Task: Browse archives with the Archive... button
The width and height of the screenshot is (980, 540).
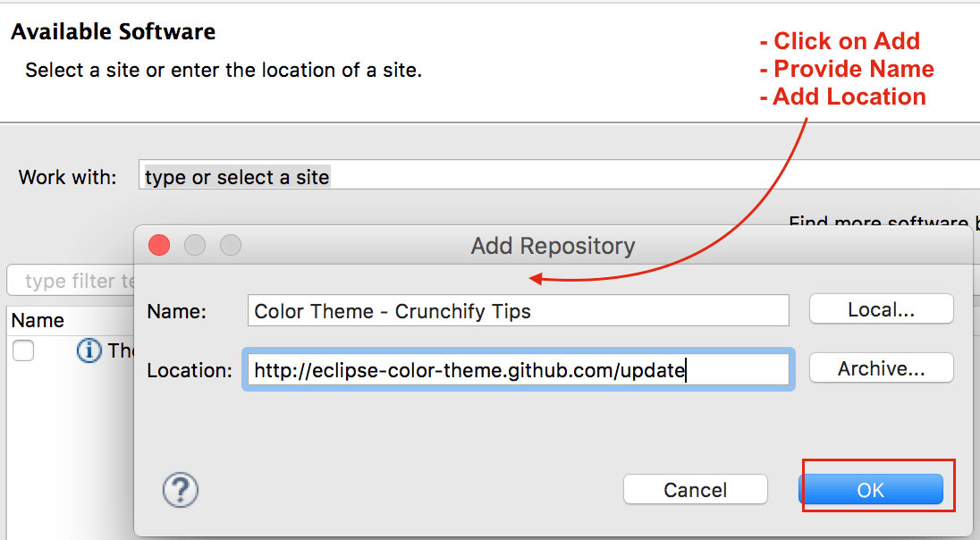Action: point(881,367)
